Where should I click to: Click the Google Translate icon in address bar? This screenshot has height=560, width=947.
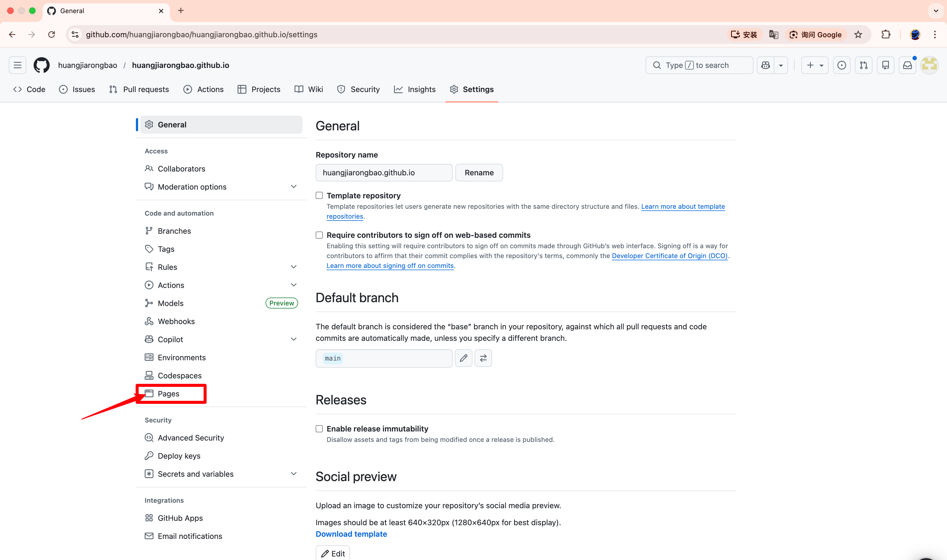(774, 35)
